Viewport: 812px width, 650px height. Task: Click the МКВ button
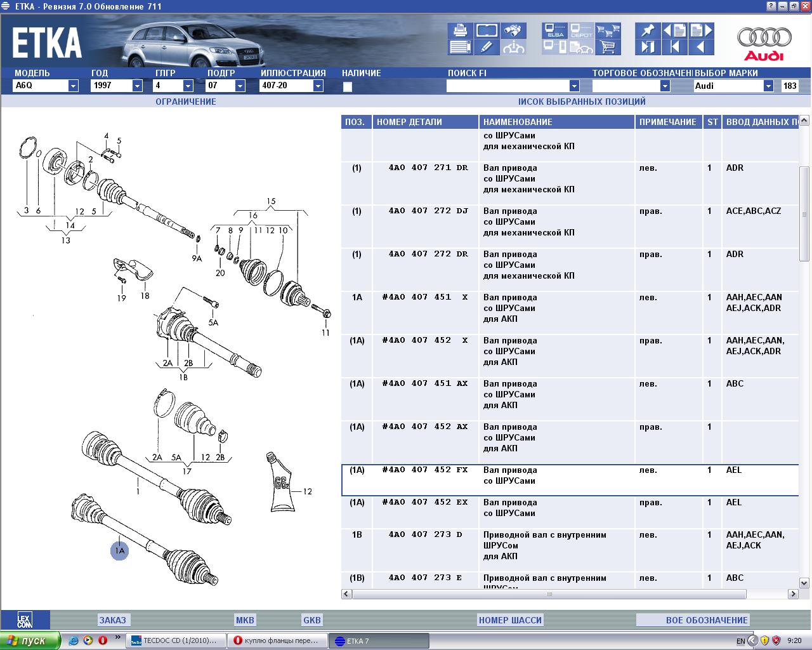click(245, 620)
